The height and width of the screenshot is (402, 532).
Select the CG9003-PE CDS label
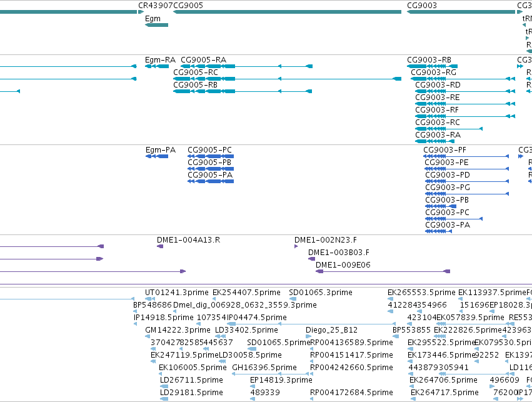pos(446,163)
